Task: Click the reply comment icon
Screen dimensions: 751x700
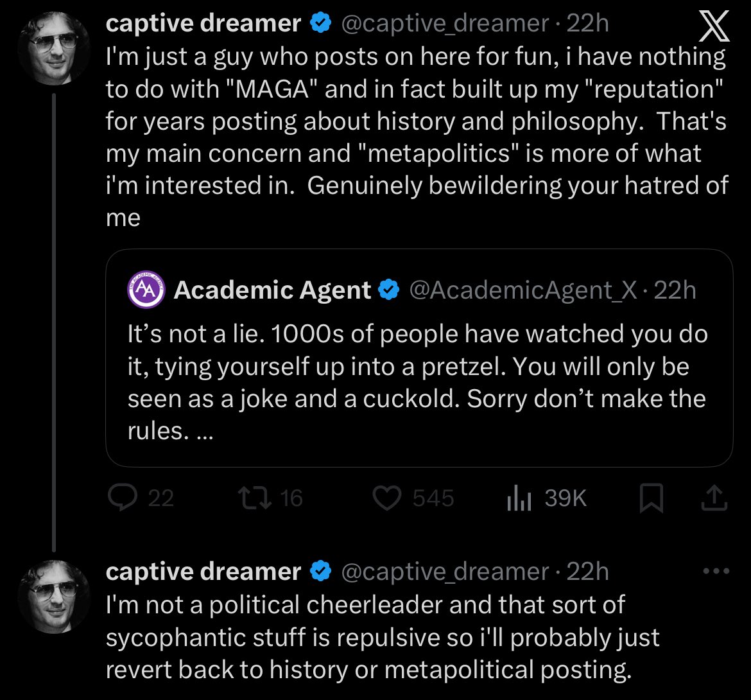Action: [119, 499]
